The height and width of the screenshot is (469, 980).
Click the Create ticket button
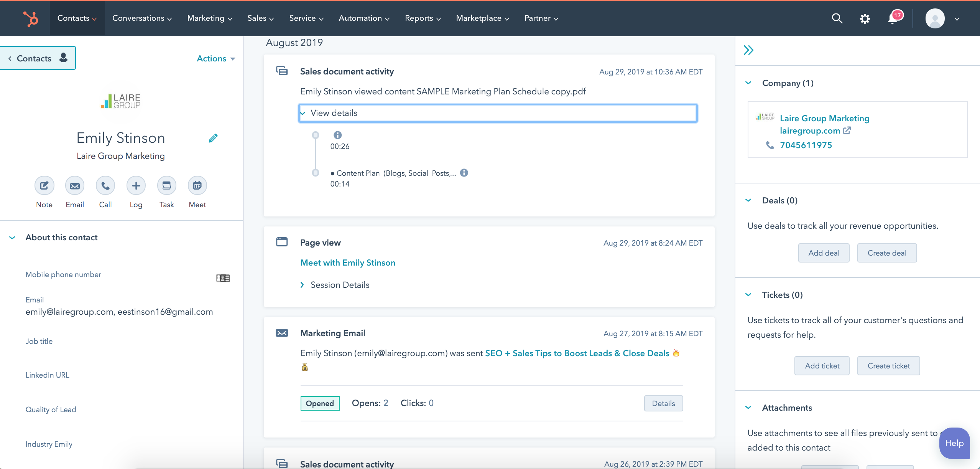click(x=888, y=366)
